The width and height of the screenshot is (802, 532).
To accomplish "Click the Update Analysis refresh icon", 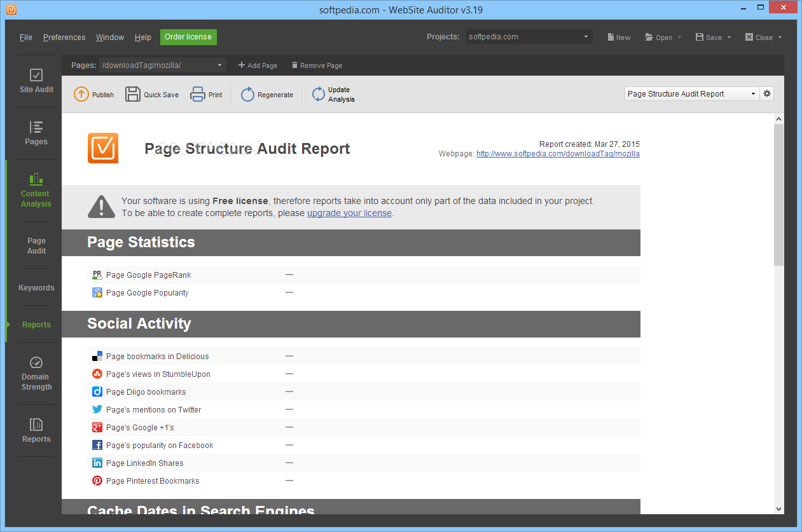I will click(319, 94).
